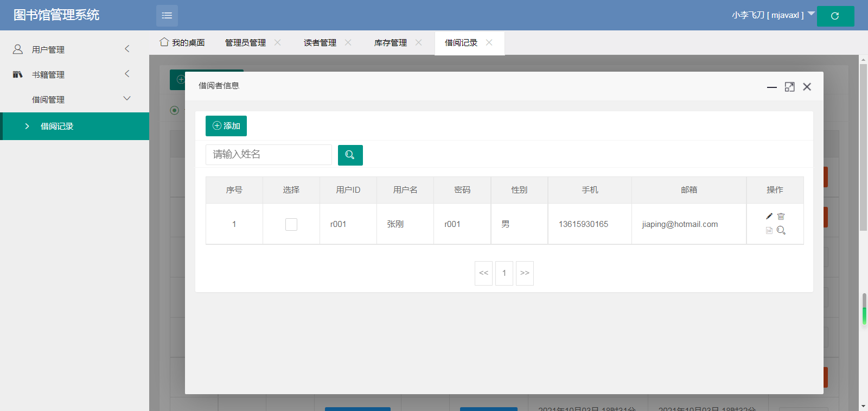Click the 性别 column header
868x411 pixels.
pyautogui.click(x=519, y=190)
